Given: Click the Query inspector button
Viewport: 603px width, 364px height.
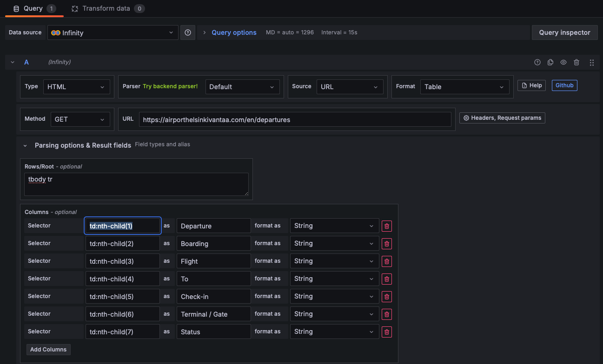Looking at the screenshot, I should [x=564, y=32].
